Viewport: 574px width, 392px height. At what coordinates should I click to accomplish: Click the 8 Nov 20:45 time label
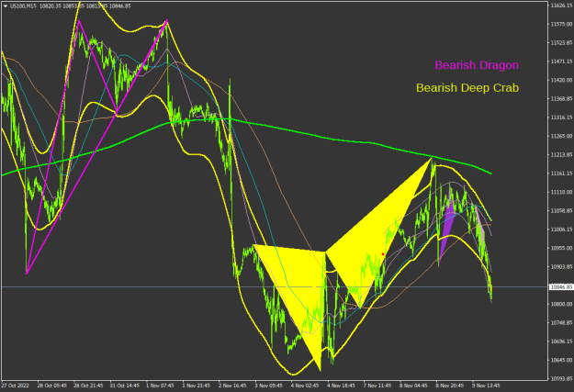(449, 386)
